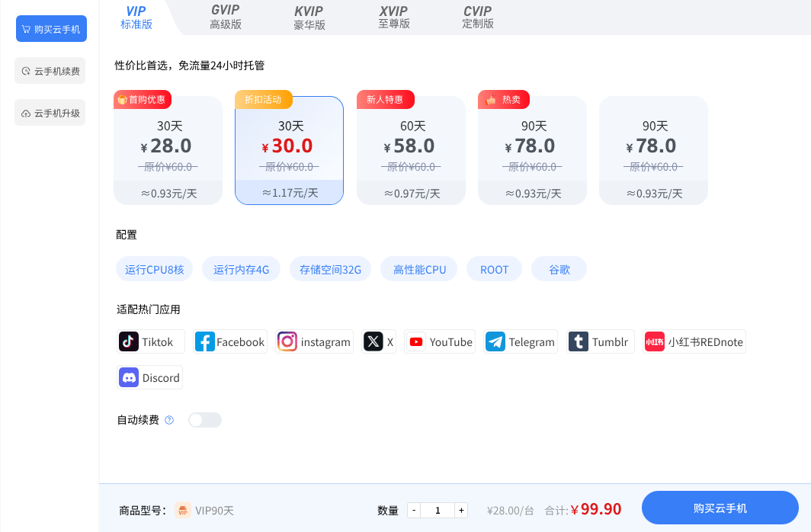Select the 30天 ¥30.0 折扣活动 plan

click(289, 150)
